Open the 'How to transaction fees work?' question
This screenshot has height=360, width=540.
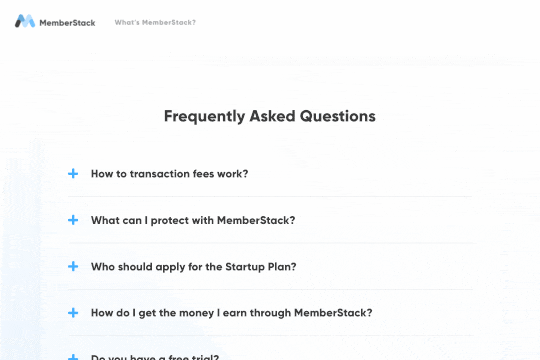point(169,174)
